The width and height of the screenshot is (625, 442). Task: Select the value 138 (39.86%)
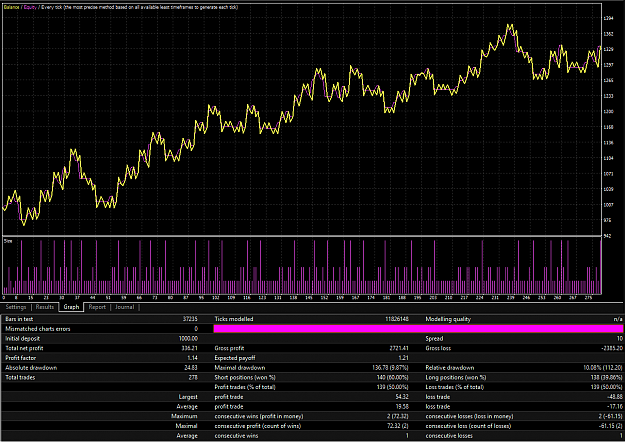606,377
